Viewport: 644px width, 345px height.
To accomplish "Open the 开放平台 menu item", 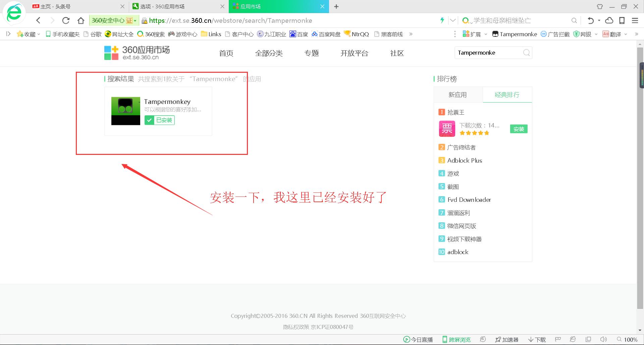I will 355,53.
